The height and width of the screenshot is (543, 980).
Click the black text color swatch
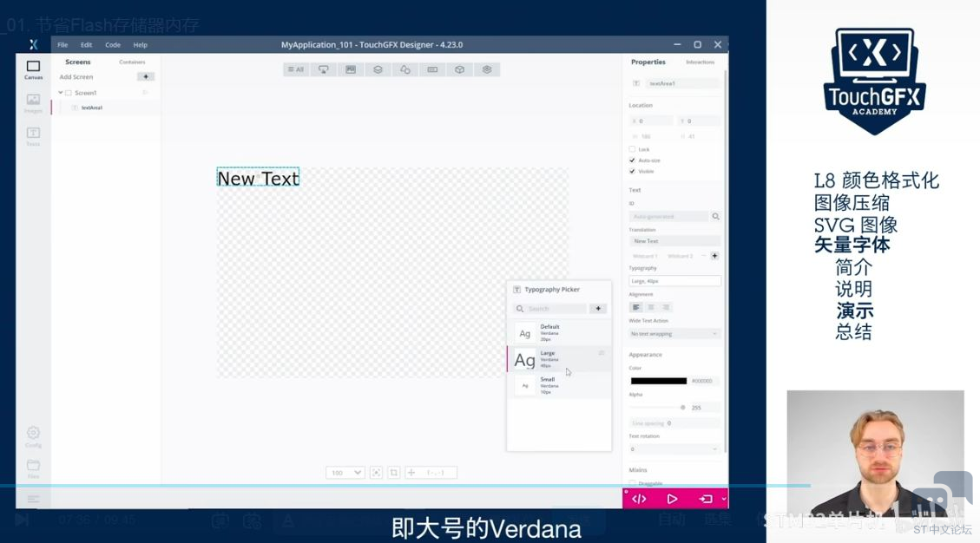tap(658, 381)
